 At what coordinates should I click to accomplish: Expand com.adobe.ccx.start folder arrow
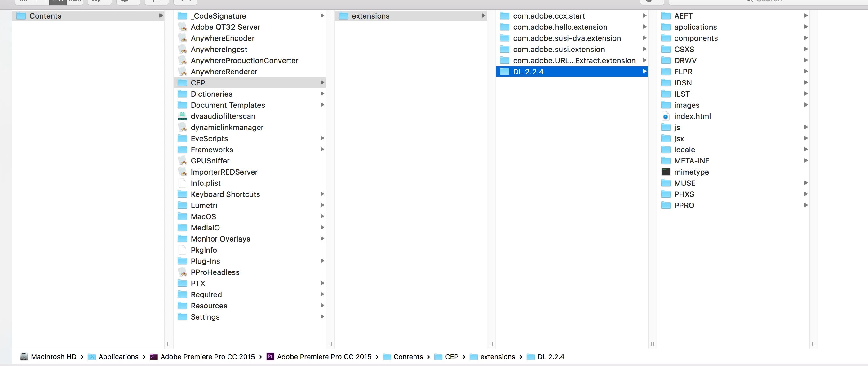644,16
